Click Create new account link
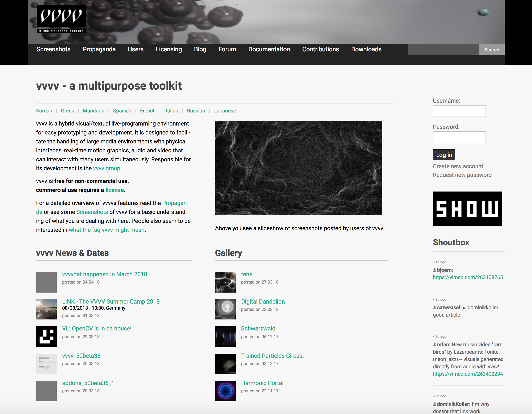The image size is (532, 414). 458,166
